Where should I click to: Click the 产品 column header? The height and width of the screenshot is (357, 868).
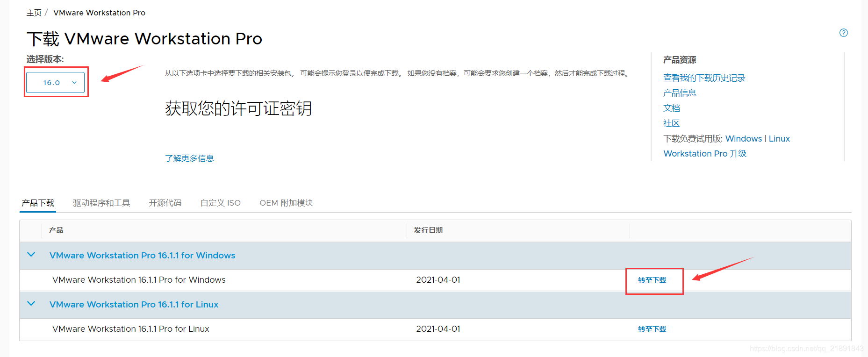point(56,230)
